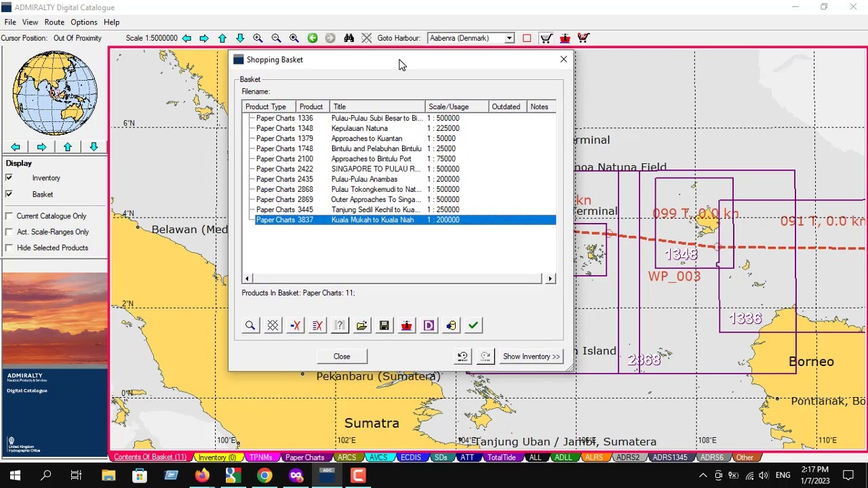Enable Hide Selected Products checkbox
The width and height of the screenshot is (868, 488).
(x=9, y=248)
